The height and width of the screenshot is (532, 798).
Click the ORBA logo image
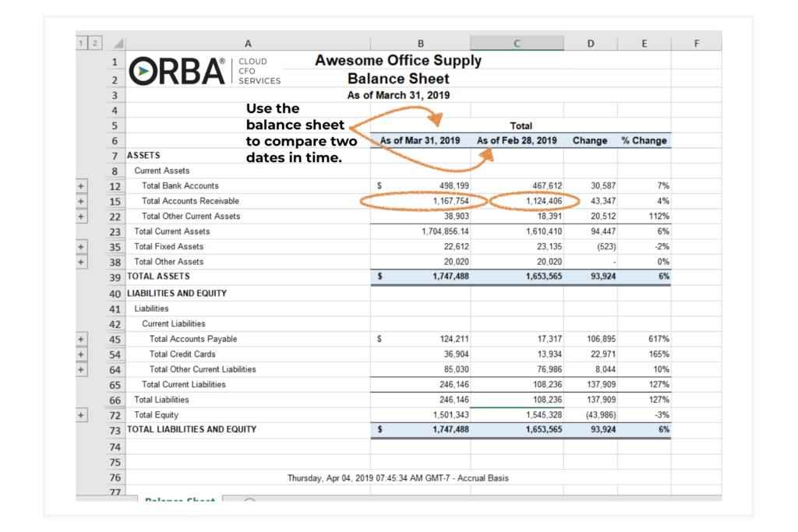point(178,71)
